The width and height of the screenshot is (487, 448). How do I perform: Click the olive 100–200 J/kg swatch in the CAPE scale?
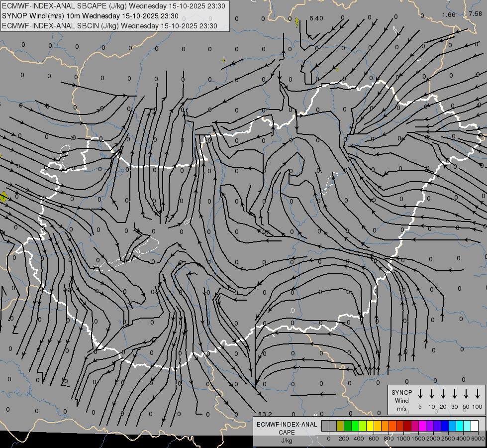coord(340,426)
